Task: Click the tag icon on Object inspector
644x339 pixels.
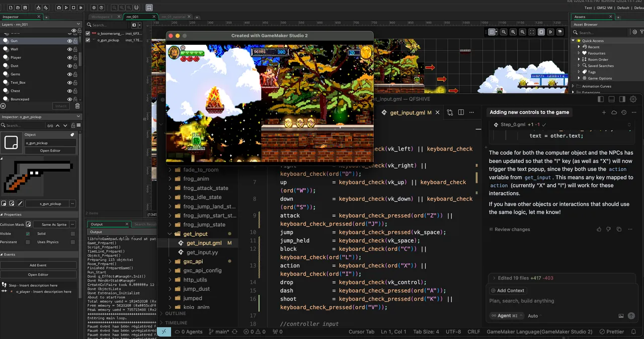Action: click(x=72, y=135)
